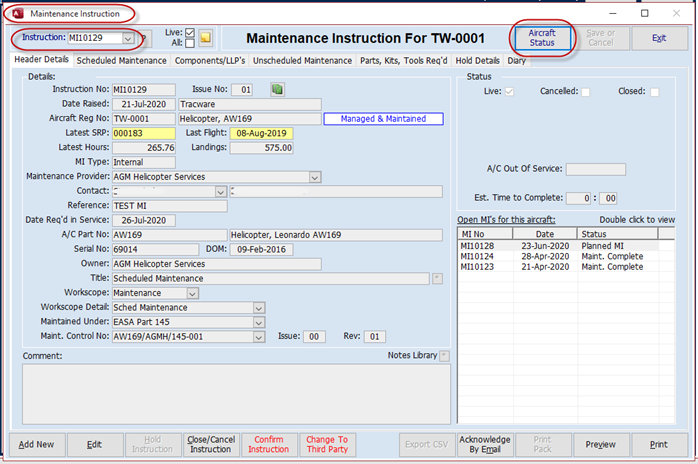The width and height of the screenshot is (698, 464).
Task: Click the green issue icon next to Issue No
Action: pos(277,90)
